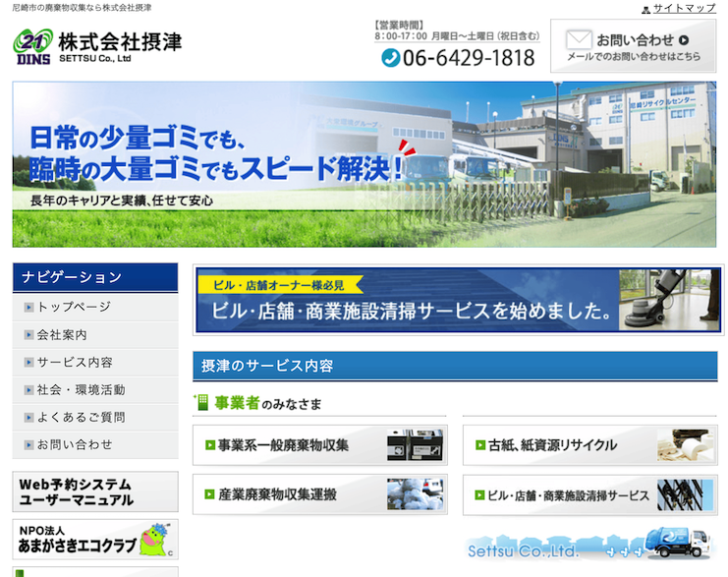Image resolution: width=728 pixels, height=577 pixels.
Task: Open 会社案内 navigation item
Action: (x=95, y=335)
